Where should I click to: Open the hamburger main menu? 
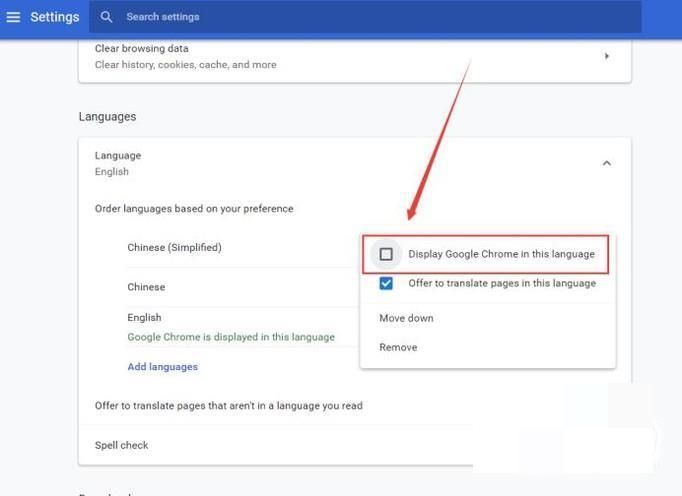pos(13,17)
